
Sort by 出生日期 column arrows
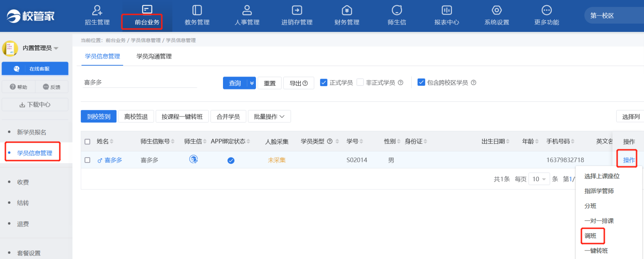[508, 141]
